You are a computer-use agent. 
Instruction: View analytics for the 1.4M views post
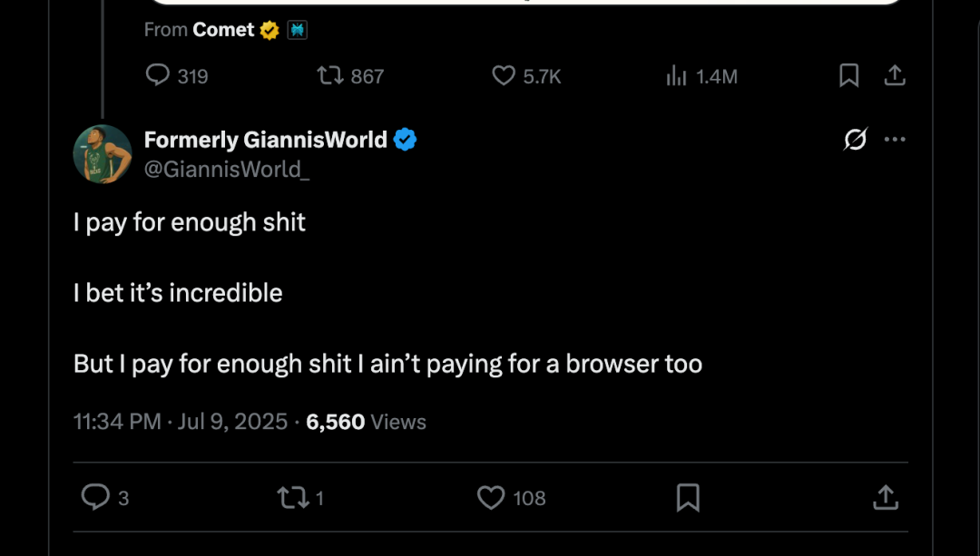tap(677, 76)
